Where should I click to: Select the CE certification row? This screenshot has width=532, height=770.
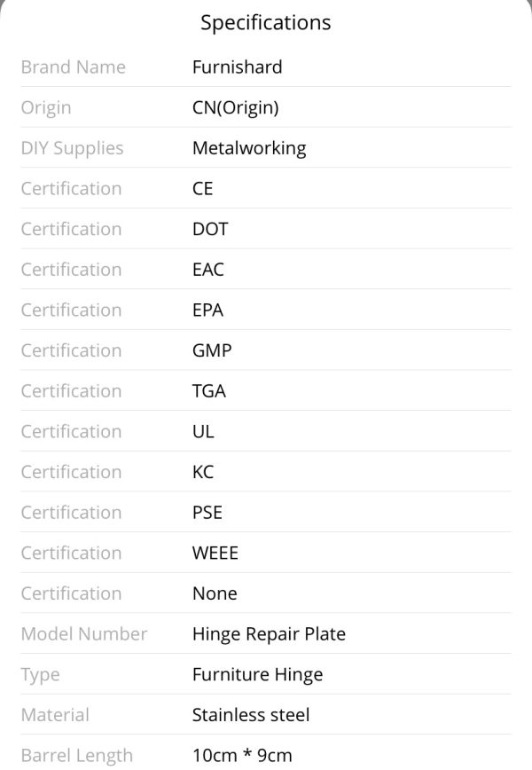coord(265,188)
